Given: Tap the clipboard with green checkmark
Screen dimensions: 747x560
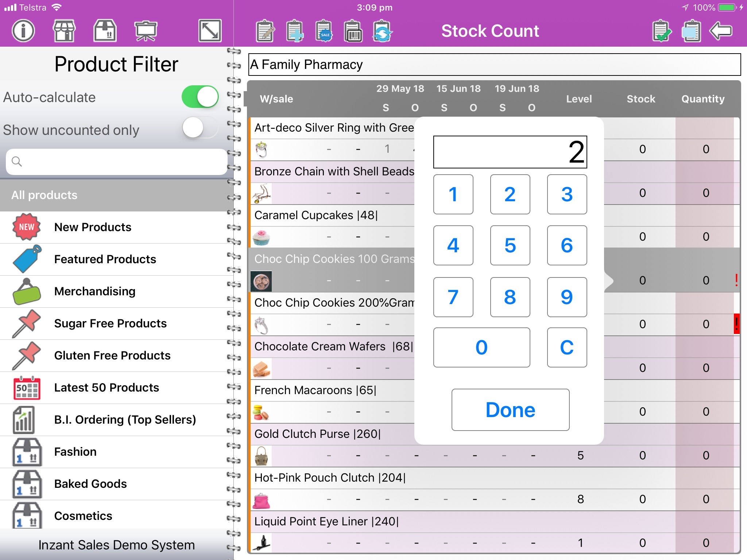Looking at the screenshot, I should point(661,31).
